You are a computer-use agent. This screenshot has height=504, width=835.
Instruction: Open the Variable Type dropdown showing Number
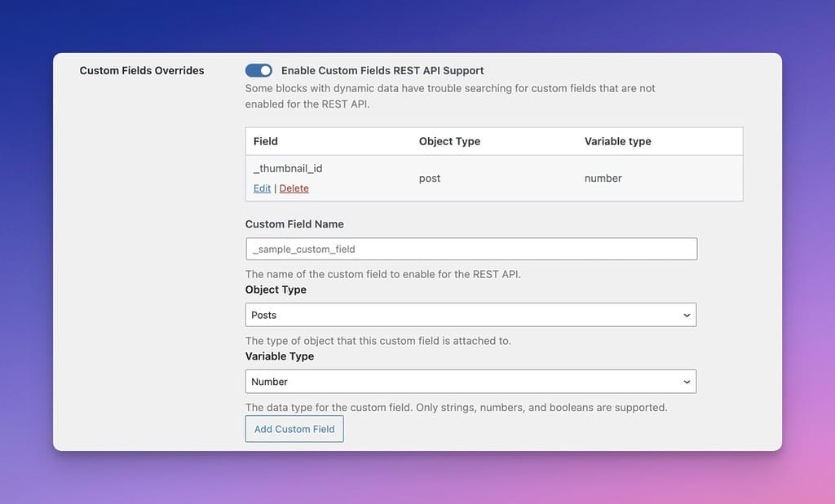point(471,381)
